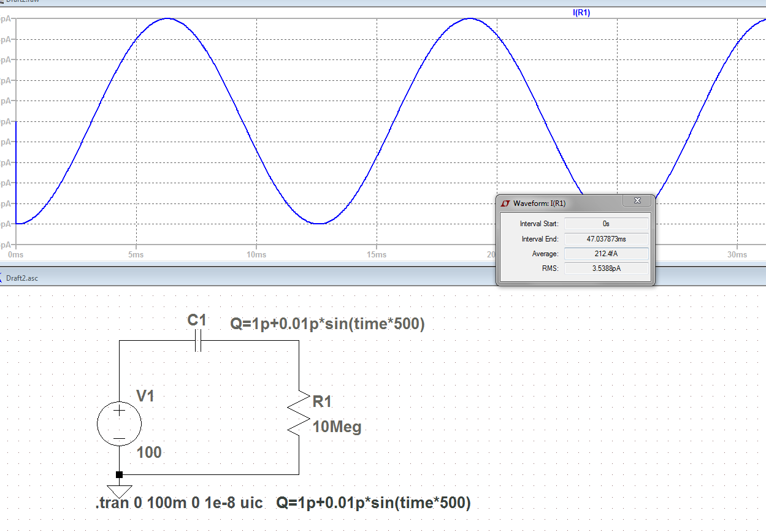Viewport: 766px width, 532px height.
Task: Click the LTspice icon in Waveform dialog
Action: tap(505, 202)
